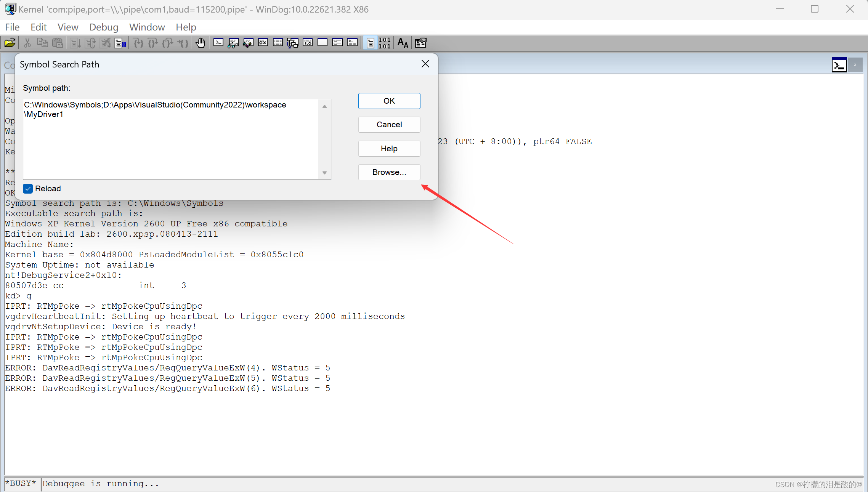Click the WinDbg app icon in title bar
Image resolution: width=868 pixels, height=492 pixels.
click(x=10, y=9)
